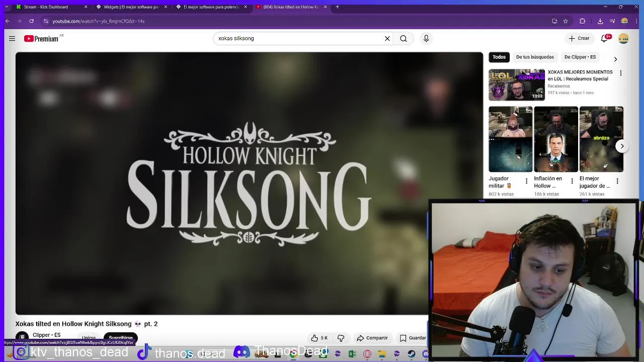
Task: Go to YouTube Premium home logo
Action: tap(41, 39)
